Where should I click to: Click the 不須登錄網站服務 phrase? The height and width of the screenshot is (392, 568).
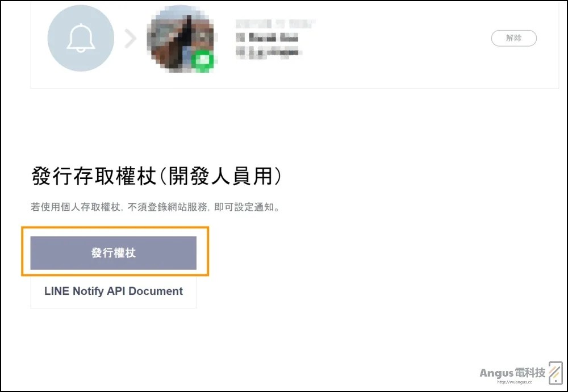[x=168, y=207]
